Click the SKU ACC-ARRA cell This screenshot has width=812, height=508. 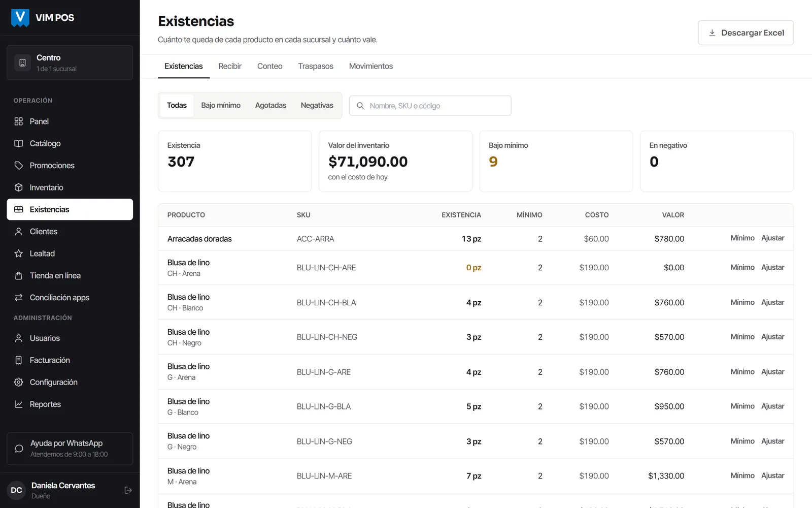coord(315,239)
